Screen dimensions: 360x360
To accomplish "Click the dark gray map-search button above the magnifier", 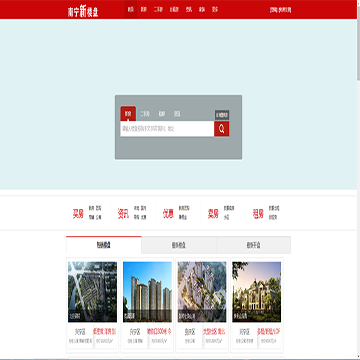I will [222, 115].
